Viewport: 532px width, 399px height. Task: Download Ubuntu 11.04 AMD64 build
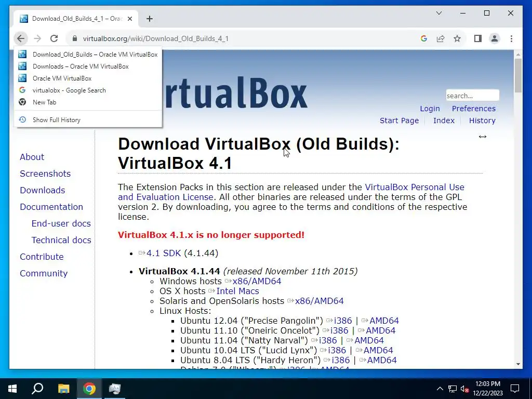tap(369, 340)
